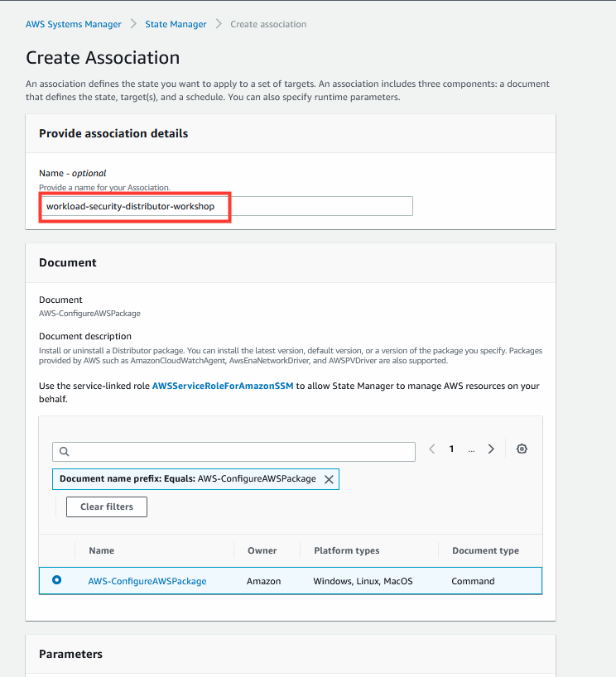Image resolution: width=616 pixels, height=677 pixels.
Task: Open table preferences gear icon
Action: pos(522,449)
